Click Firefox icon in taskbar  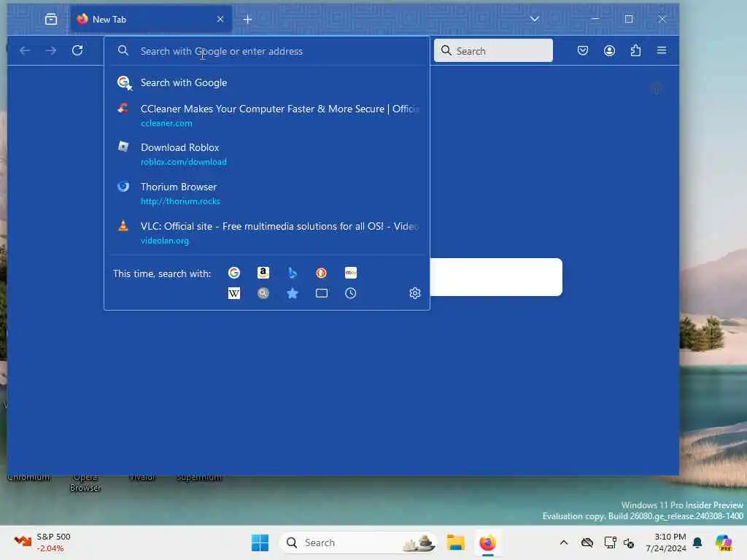click(x=487, y=542)
